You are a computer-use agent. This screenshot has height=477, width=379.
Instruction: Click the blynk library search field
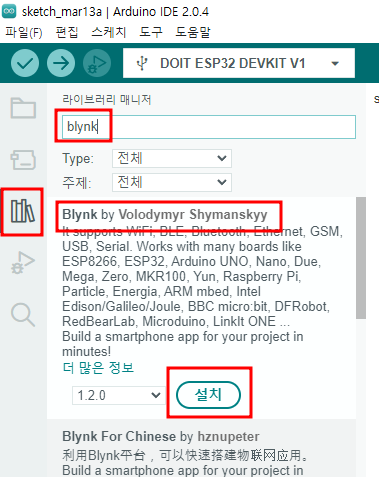point(209,127)
